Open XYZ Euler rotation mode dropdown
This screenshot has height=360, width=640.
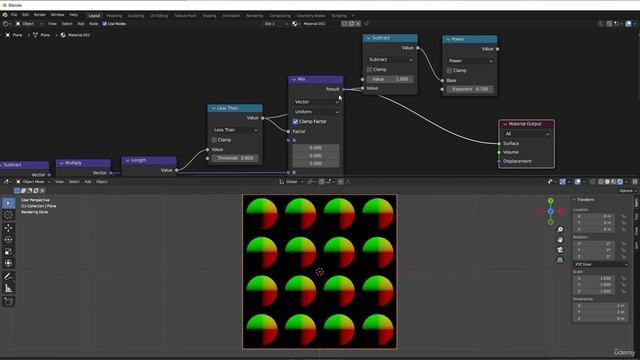click(x=600, y=264)
